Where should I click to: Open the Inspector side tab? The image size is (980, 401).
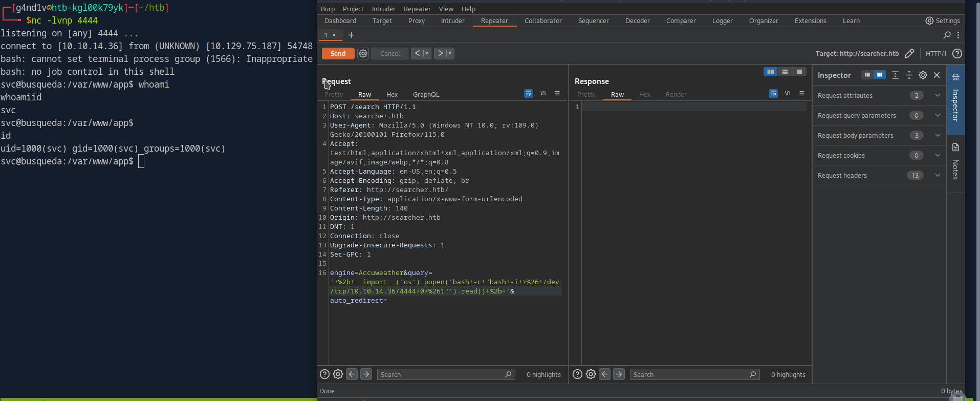[x=955, y=99]
